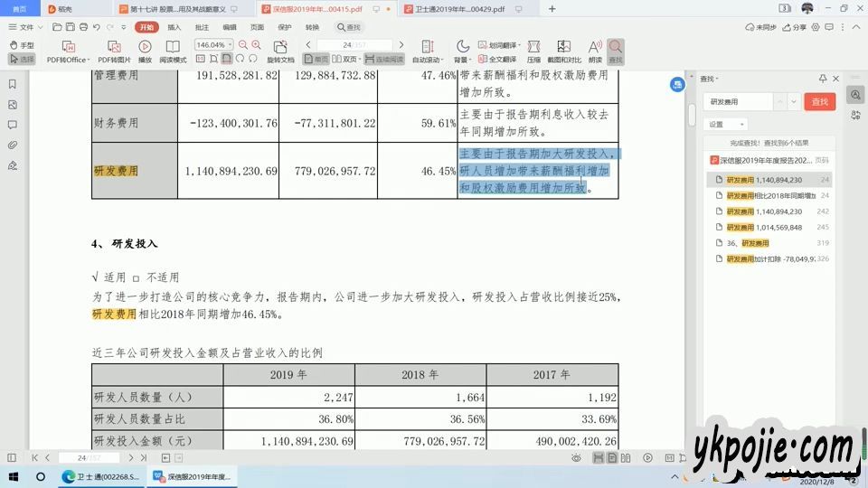The image size is (868, 488).
Task: Click the 分享 share button
Action: click(795, 27)
